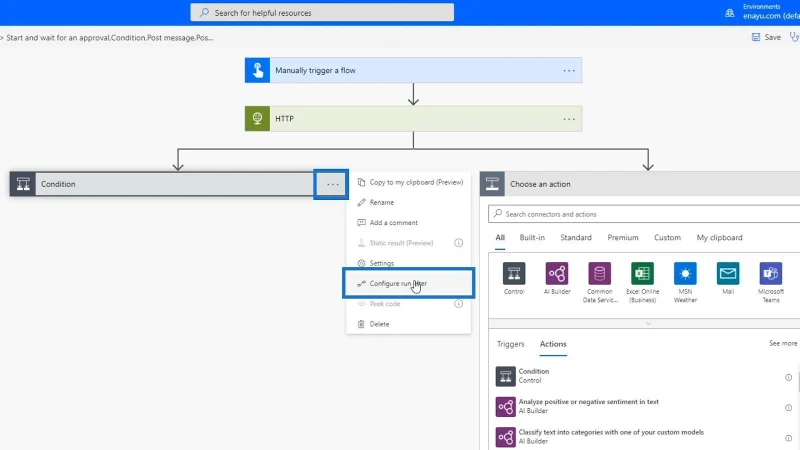Switch to the Actions tab
Viewport: 800px width, 450px height.
pyautogui.click(x=553, y=344)
